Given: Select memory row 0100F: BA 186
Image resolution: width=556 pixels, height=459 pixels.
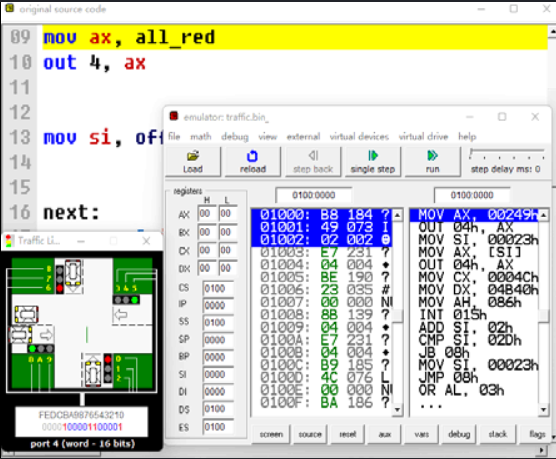Looking at the screenshot, I should [x=322, y=403].
